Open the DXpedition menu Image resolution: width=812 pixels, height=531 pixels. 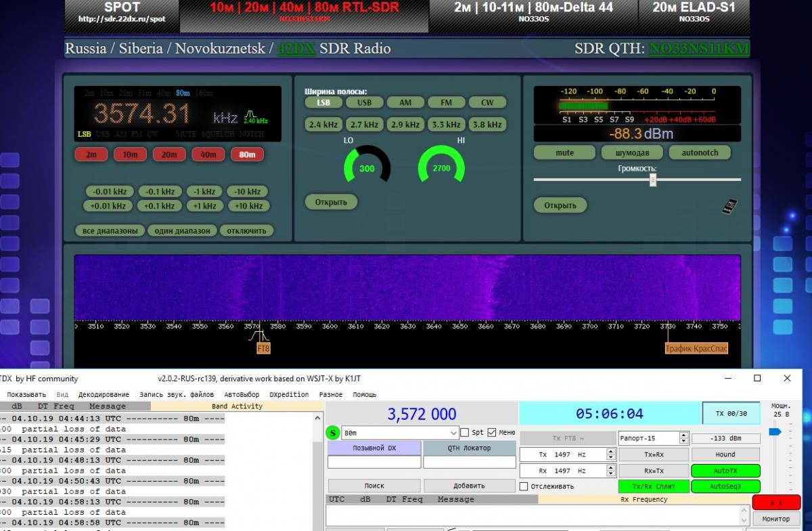[x=289, y=395]
